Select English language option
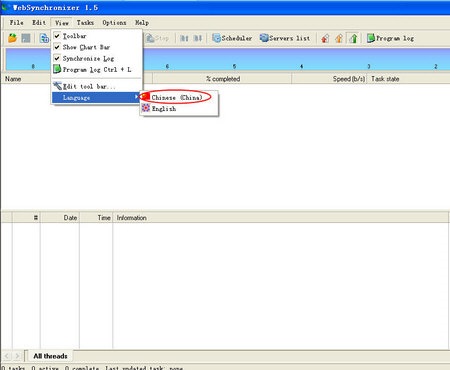This screenshot has height=370, width=450. [x=179, y=108]
